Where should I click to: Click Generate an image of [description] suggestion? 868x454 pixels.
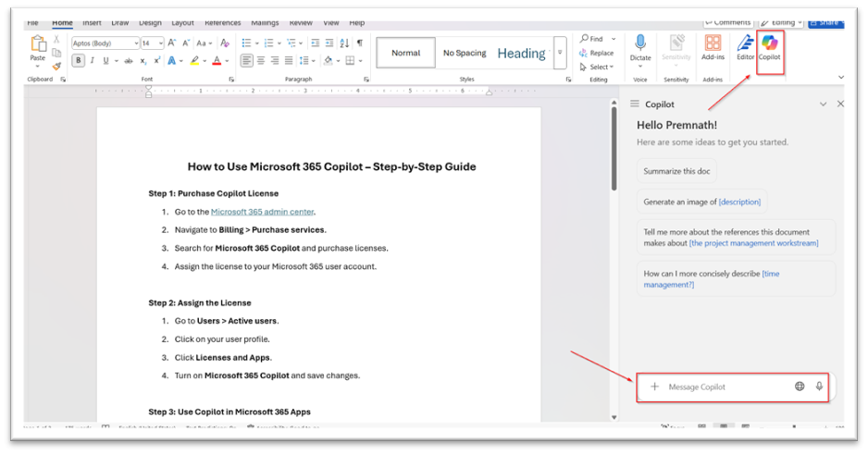click(x=702, y=202)
